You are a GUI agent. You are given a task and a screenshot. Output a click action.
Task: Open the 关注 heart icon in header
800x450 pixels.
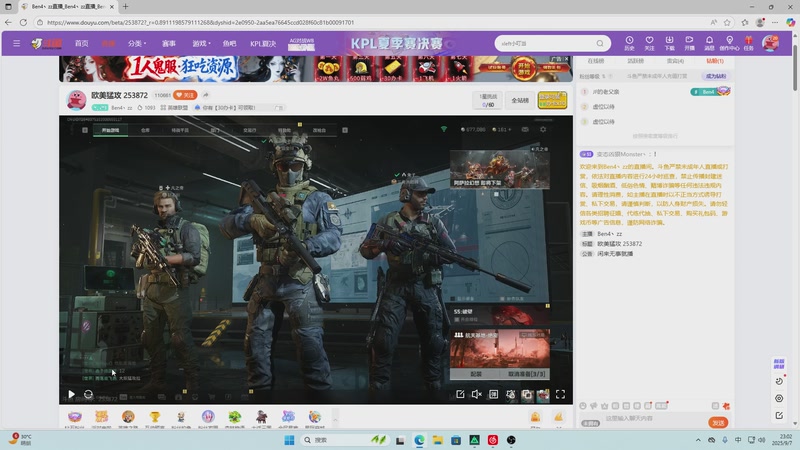[649, 43]
